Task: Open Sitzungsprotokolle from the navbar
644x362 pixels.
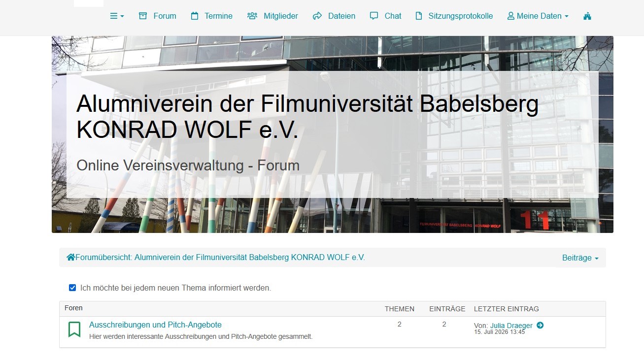Action: (461, 16)
